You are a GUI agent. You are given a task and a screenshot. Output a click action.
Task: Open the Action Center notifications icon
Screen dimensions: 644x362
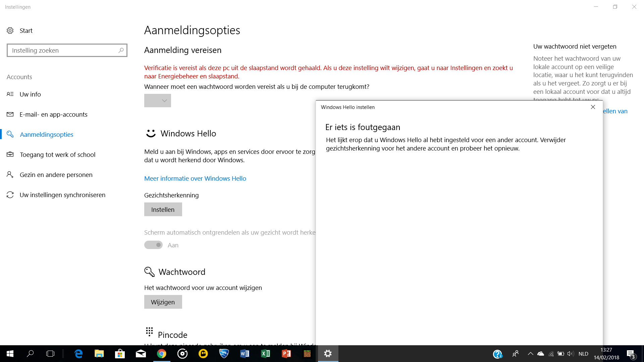coord(631,354)
